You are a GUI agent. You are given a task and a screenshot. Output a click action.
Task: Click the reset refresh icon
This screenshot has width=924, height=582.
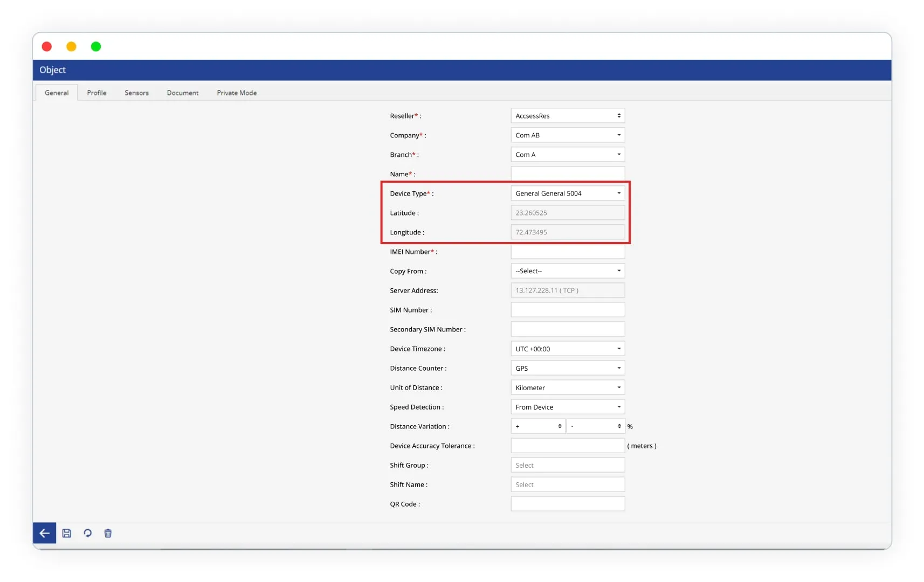[x=87, y=533]
